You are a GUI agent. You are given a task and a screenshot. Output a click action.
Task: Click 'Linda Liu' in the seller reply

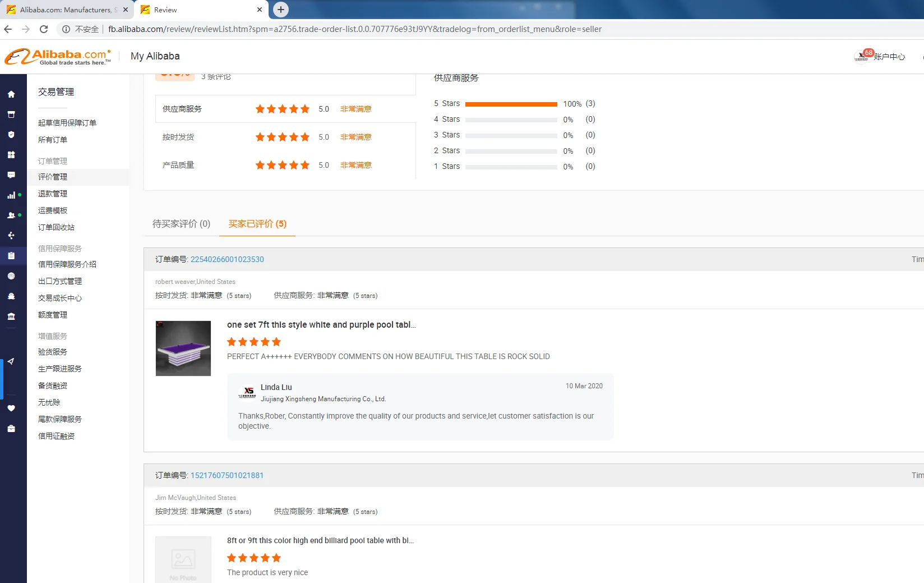(276, 387)
